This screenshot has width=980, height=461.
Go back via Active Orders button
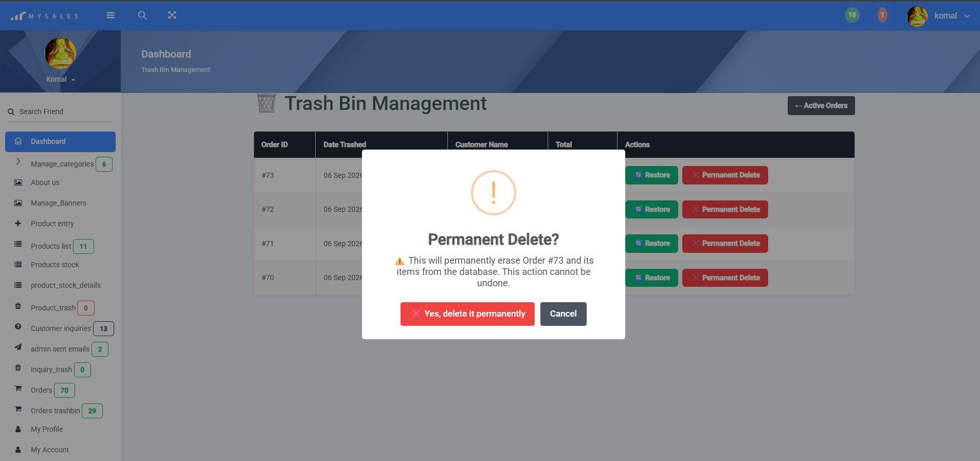click(821, 106)
